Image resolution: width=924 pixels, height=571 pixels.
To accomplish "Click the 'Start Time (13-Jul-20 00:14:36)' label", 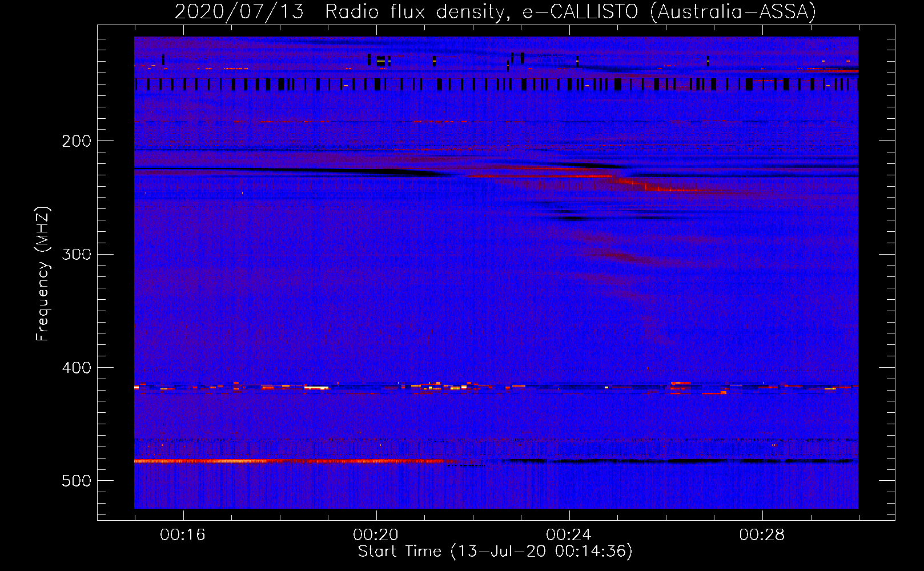I will [x=495, y=552].
